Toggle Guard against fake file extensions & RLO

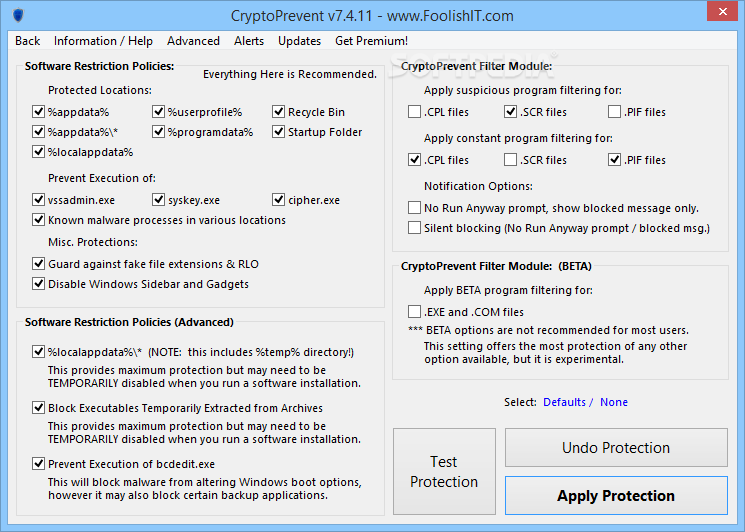coord(38,264)
